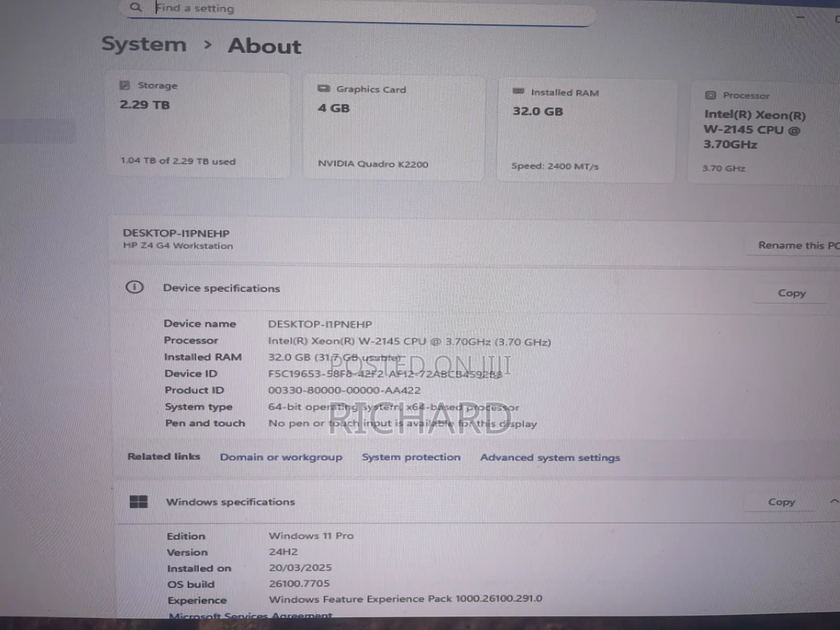
Task: Open System protection link
Action: coord(411,457)
